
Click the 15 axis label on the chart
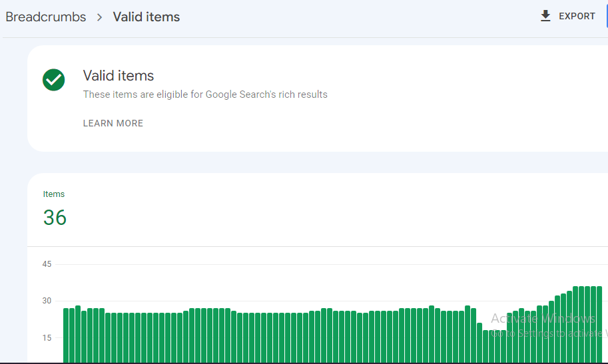[47, 337]
